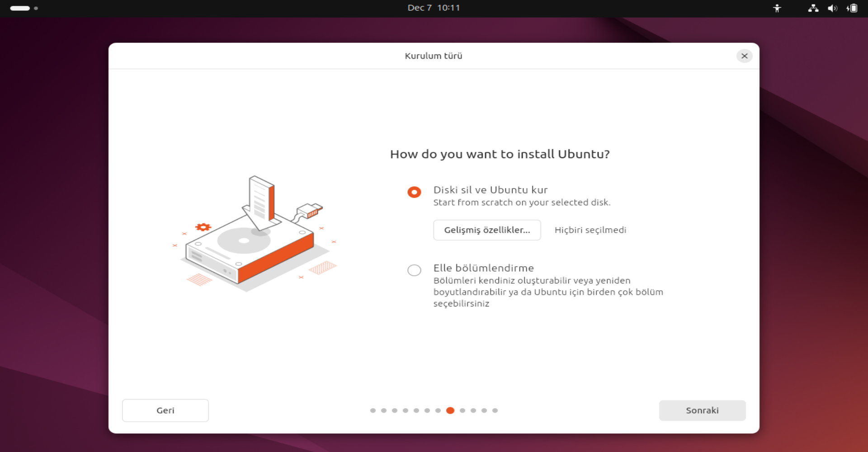This screenshot has height=452, width=868.
Task: Choose the 'Elle bölümlendirme' radio option
Action: (414, 270)
